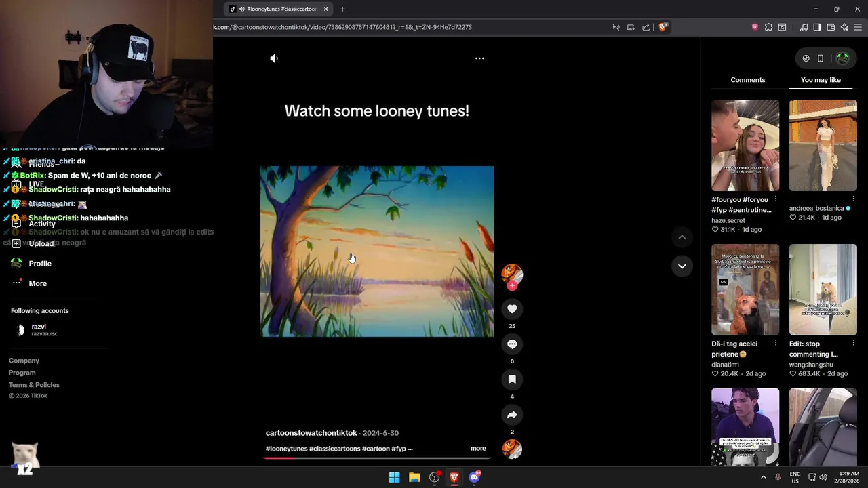Open Windows Start menu on taskbar

coord(394,477)
